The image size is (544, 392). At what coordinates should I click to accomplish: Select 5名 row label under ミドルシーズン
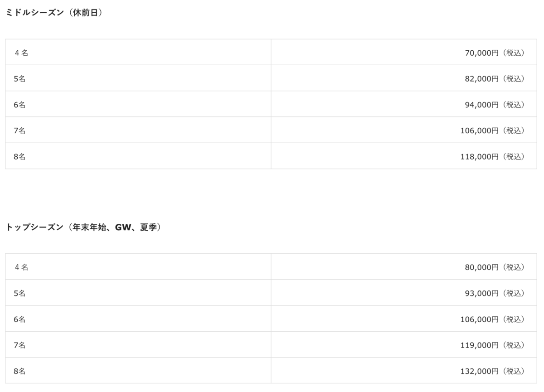tap(19, 79)
